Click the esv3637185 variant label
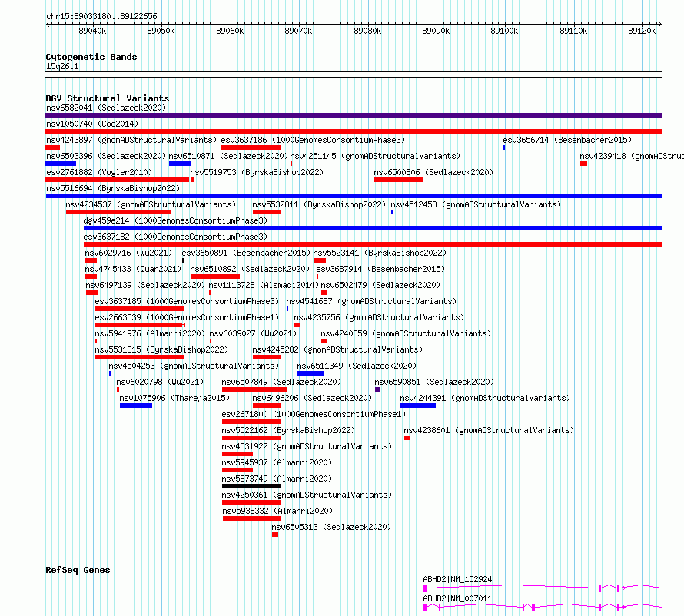This screenshot has width=684, height=616. click(x=187, y=301)
